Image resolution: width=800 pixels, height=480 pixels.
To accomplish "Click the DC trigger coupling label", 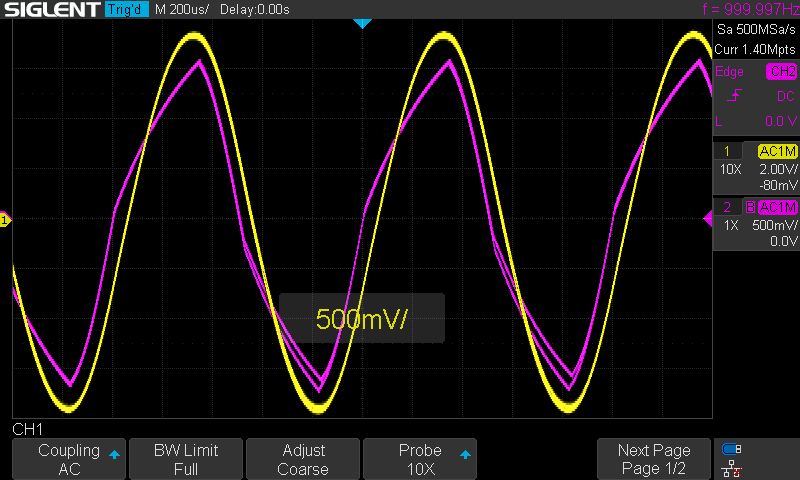I will (x=786, y=96).
